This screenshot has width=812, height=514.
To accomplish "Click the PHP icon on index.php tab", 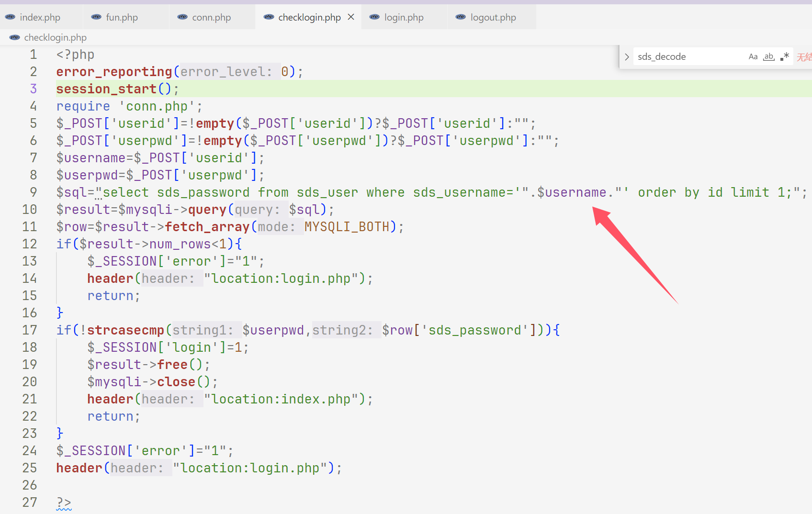I will coord(10,17).
